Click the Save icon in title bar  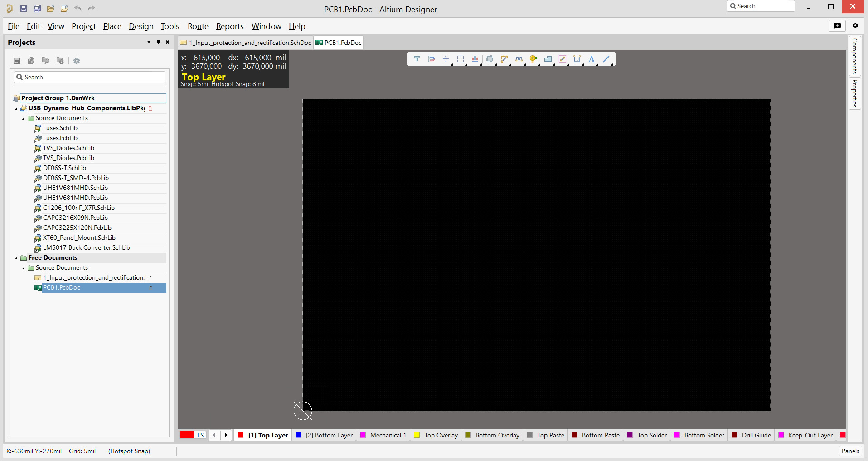click(24, 9)
